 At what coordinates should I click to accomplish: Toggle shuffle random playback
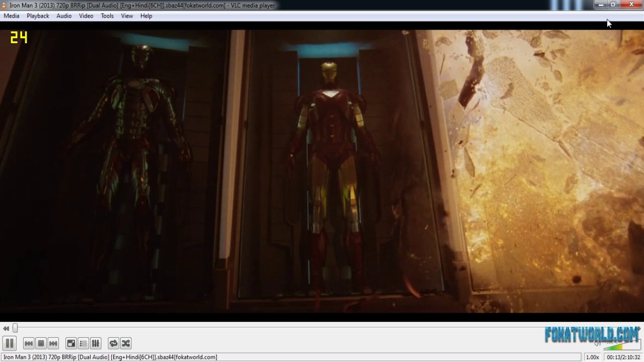click(x=126, y=343)
